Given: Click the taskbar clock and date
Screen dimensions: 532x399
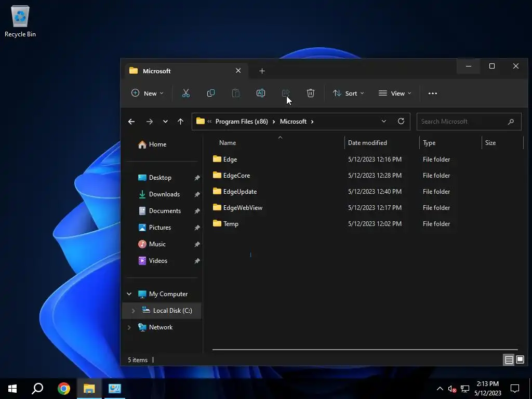Looking at the screenshot, I should coord(487,389).
